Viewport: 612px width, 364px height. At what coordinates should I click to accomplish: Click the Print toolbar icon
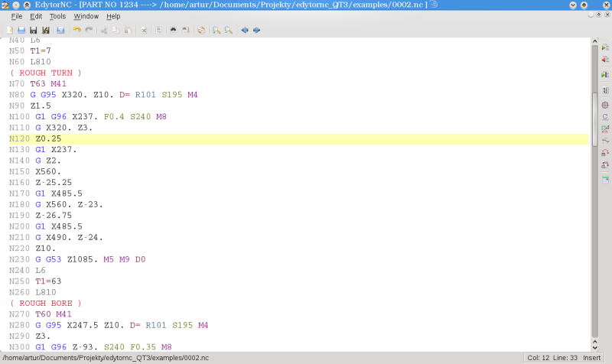(60, 30)
